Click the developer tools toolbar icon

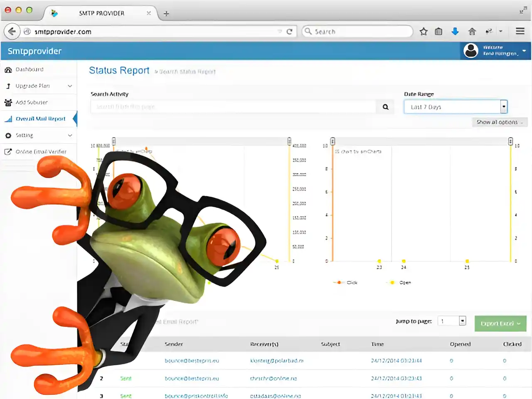point(489,32)
